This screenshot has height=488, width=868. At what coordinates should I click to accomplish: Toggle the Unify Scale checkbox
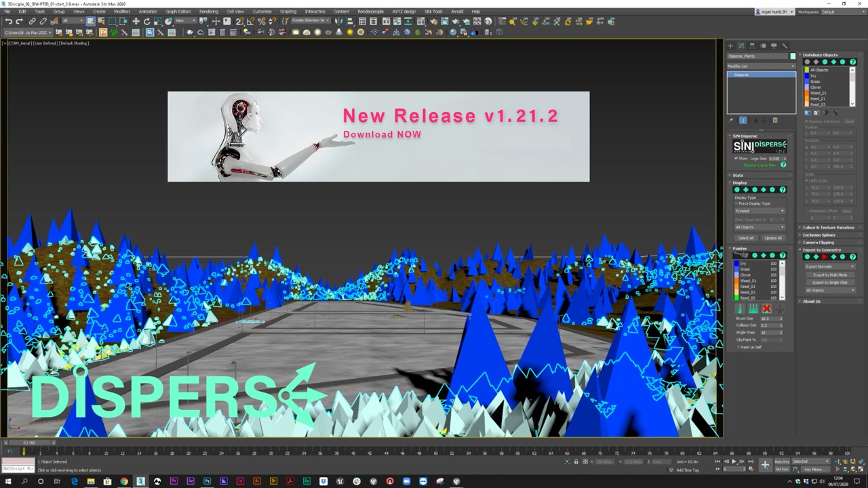806,182
